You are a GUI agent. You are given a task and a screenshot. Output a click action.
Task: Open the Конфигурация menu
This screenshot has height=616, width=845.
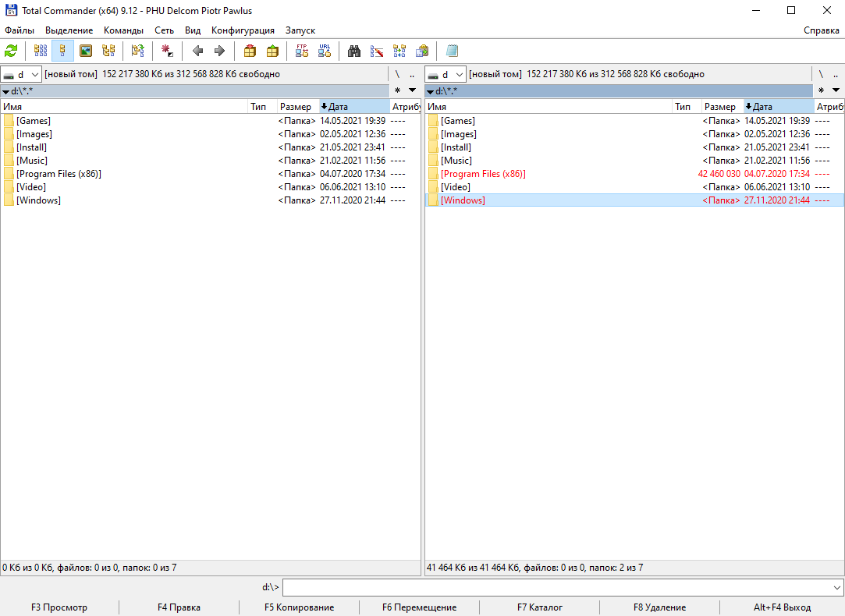(243, 30)
